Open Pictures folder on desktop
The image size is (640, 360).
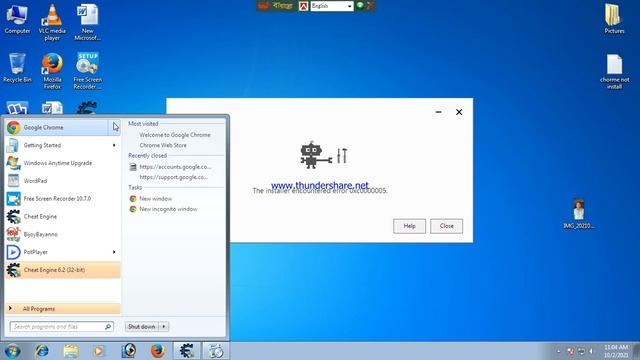click(614, 19)
